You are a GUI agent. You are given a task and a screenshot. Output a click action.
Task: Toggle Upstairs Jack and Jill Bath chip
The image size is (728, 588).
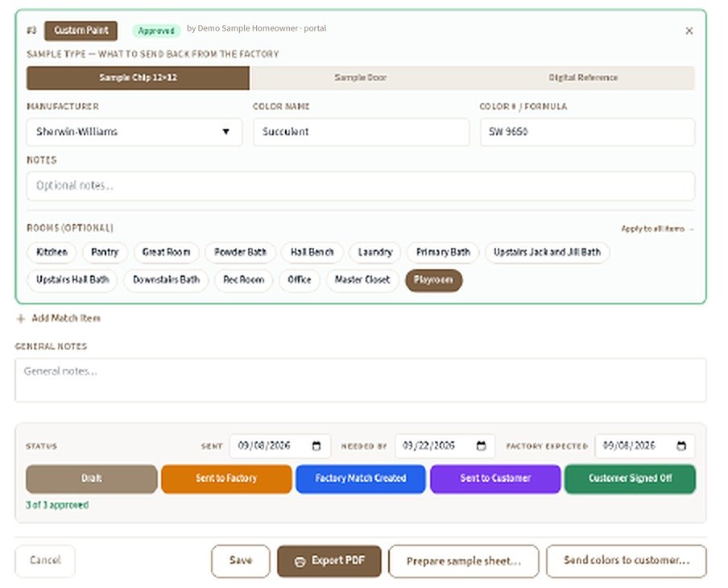[x=547, y=252]
